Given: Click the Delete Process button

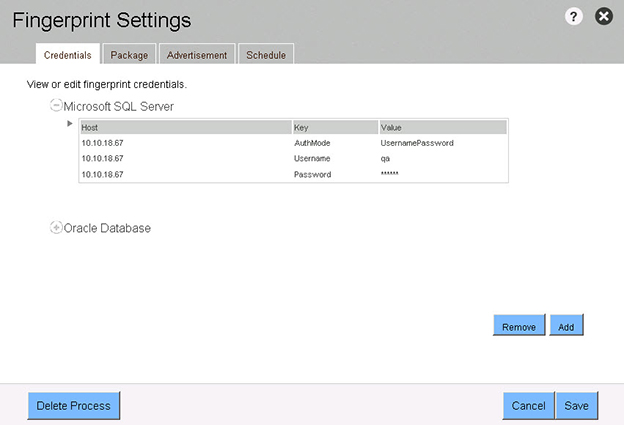Looking at the screenshot, I should point(74,406).
